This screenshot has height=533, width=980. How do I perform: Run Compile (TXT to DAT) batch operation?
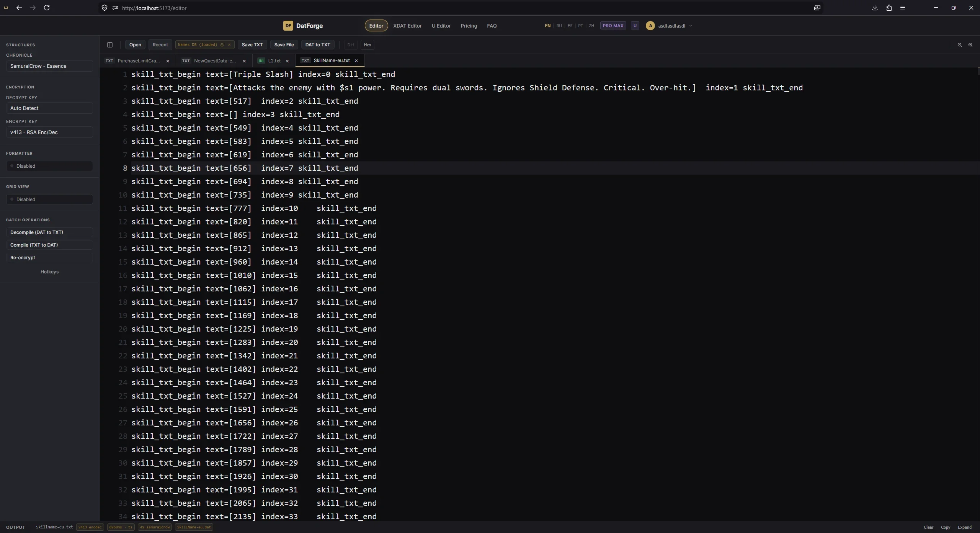(49, 245)
